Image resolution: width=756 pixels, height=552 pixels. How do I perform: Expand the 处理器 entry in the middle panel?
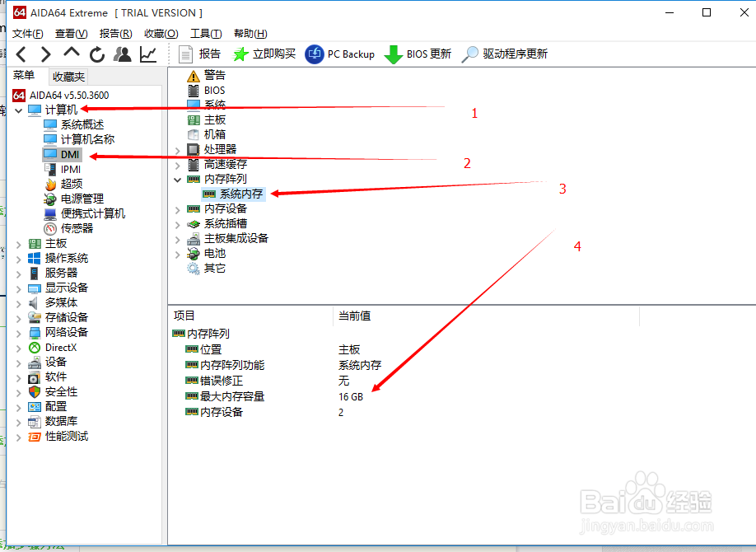(x=179, y=148)
